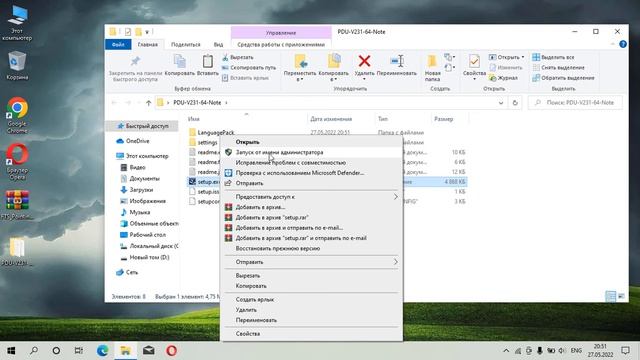Image resolution: width=640 pixels, height=360 pixels.
Task: Click the ENG language indicator
Action: click(576, 351)
